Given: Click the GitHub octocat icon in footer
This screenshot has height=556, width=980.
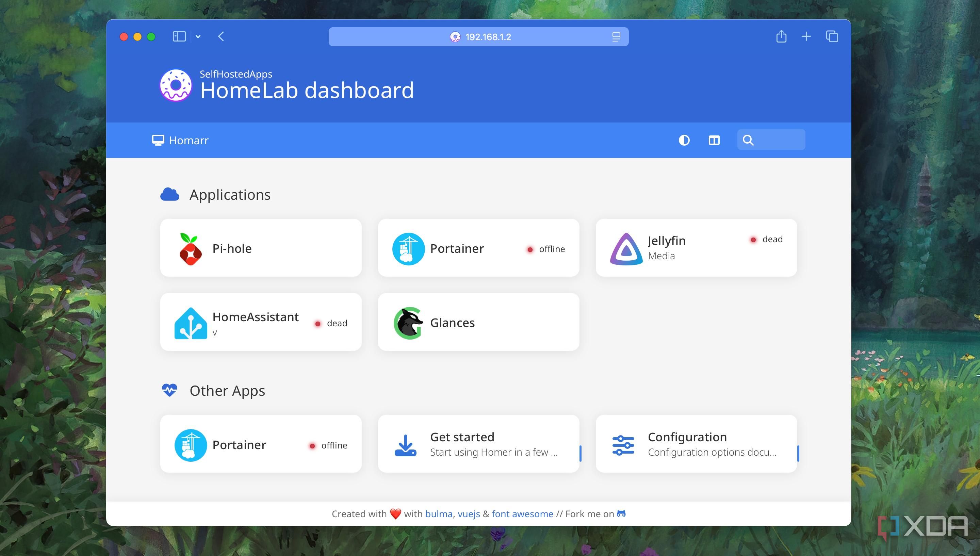Looking at the screenshot, I should (621, 514).
